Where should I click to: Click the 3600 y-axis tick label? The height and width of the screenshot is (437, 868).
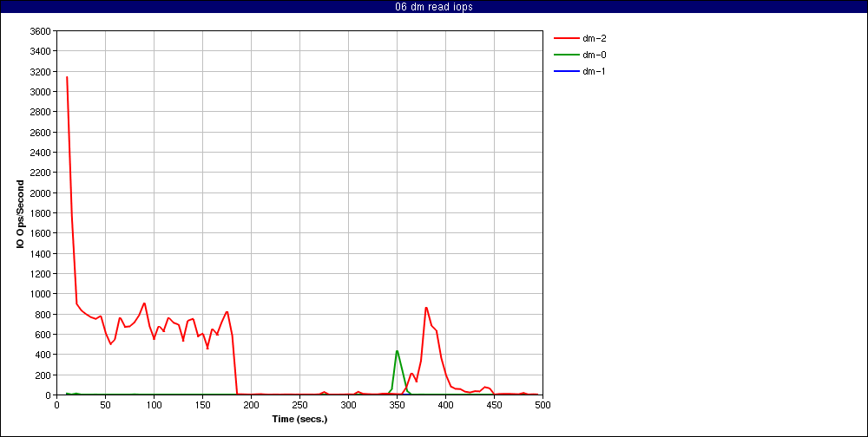pyautogui.click(x=42, y=31)
